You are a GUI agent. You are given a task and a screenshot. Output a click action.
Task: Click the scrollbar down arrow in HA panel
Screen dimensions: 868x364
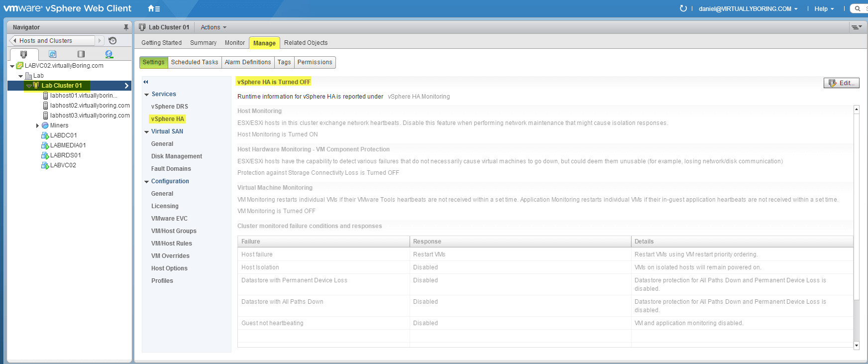(857, 345)
